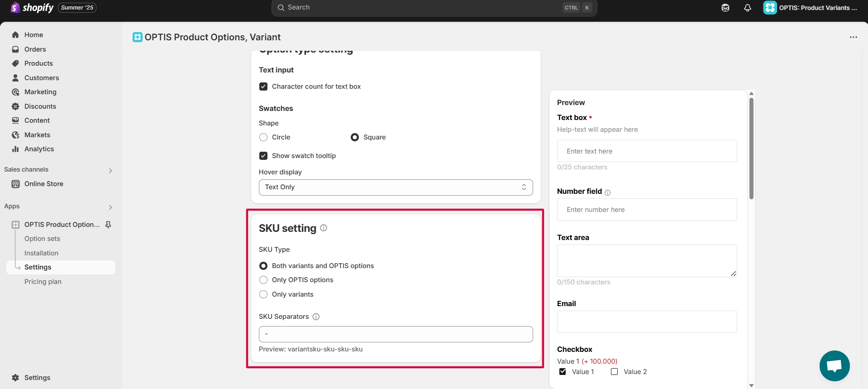Click the Discounts badge icon
Viewport: 868px width, 389px height.
click(15, 106)
